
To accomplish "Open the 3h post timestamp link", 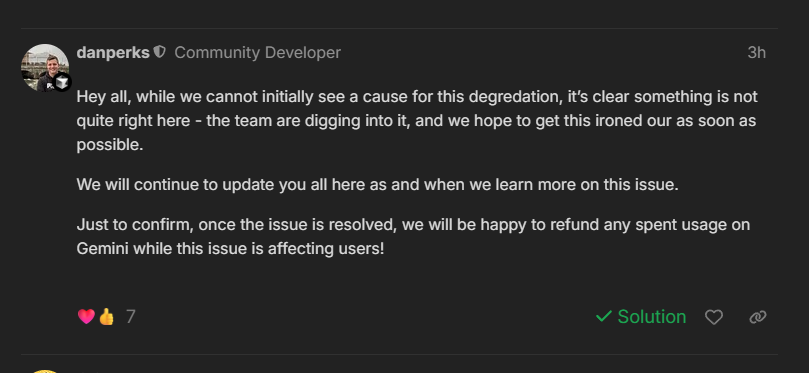I will coord(756,53).
